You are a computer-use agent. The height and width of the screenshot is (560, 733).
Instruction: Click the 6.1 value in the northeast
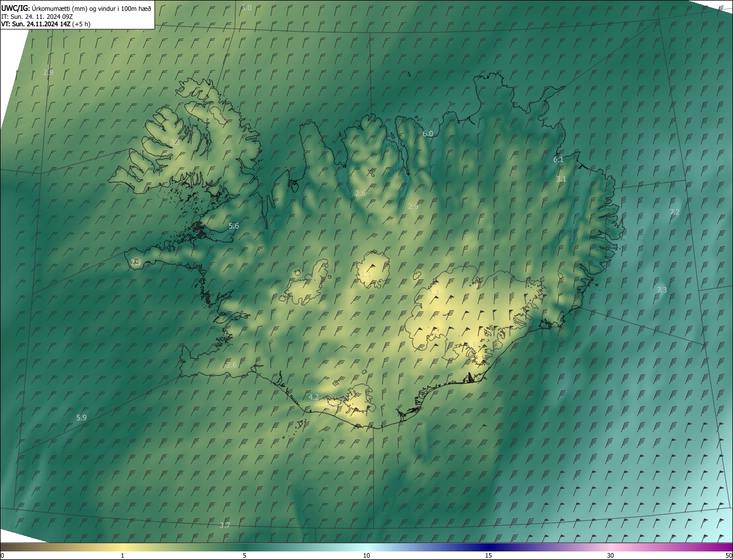pos(558,159)
